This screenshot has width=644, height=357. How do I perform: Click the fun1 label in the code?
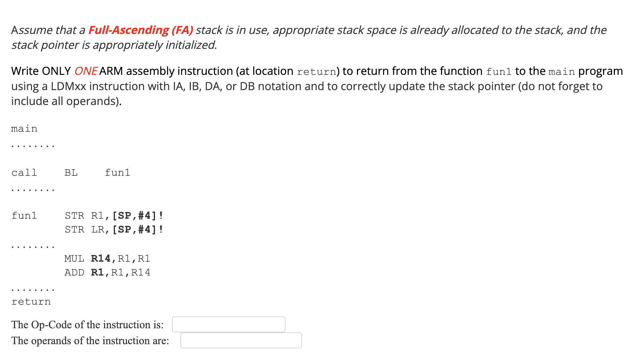tap(24, 215)
